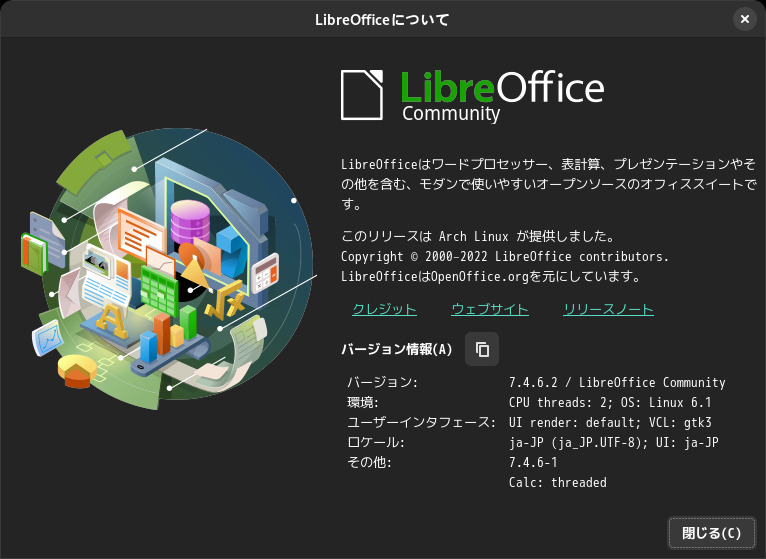Screen dimensions: 766x559
Task: Click the バージョン情報(A) heading
Action: (x=396, y=349)
